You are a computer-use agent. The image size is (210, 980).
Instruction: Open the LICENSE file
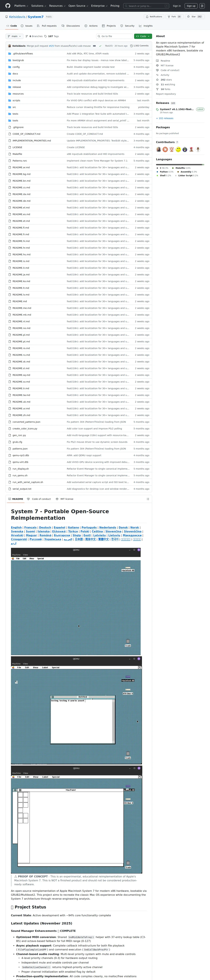point(17,147)
